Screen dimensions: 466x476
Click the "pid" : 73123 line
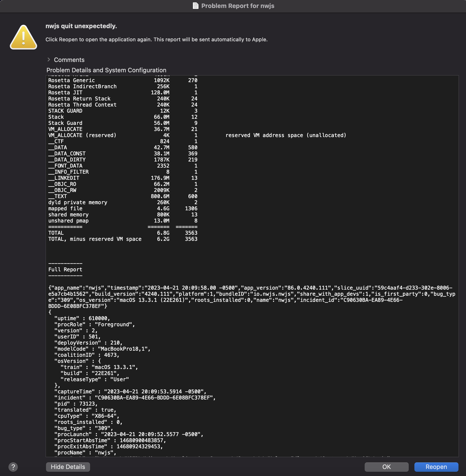pos(76,404)
